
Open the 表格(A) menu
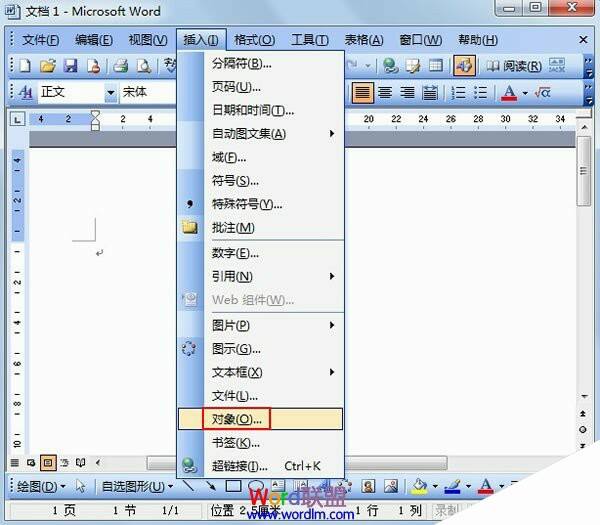[x=364, y=40]
